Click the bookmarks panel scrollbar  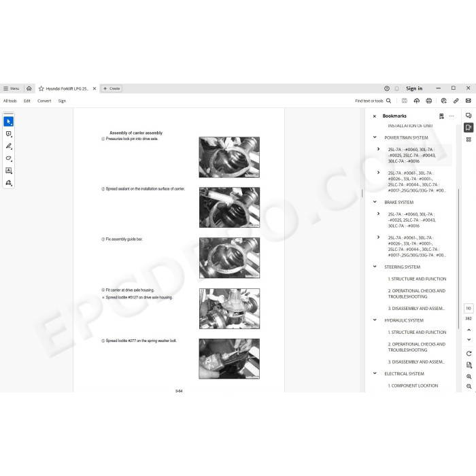pos(458,258)
